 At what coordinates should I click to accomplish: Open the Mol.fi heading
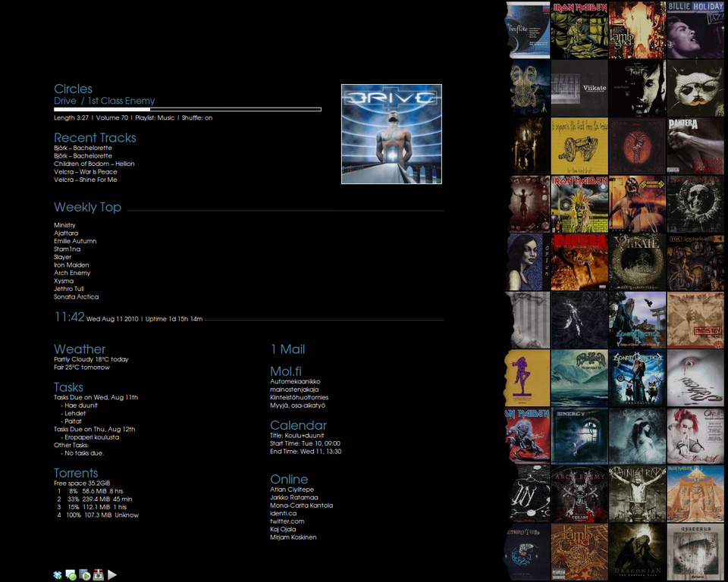click(x=286, y=371)
